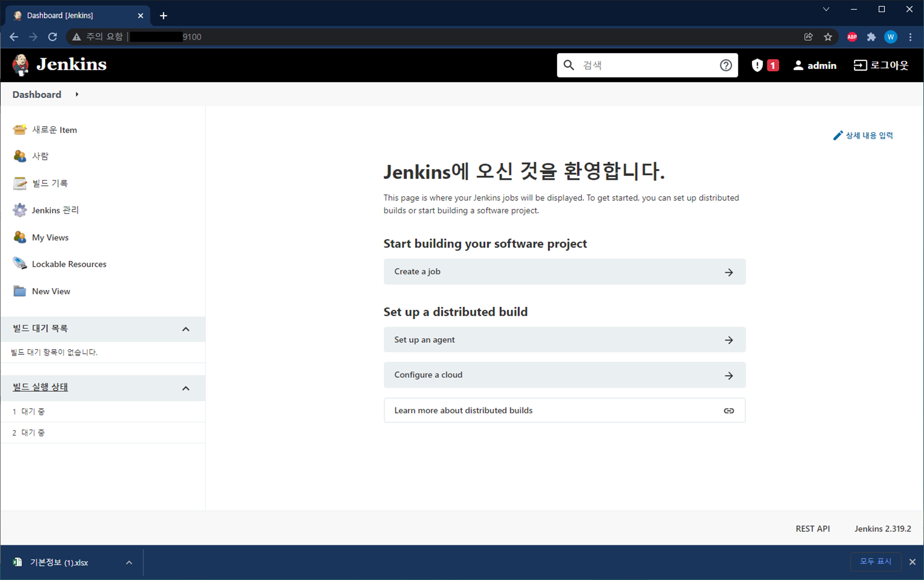Open 빌드 기록 in the sidebar
This screenshot has width=924, height=580.
click(50, 183)
